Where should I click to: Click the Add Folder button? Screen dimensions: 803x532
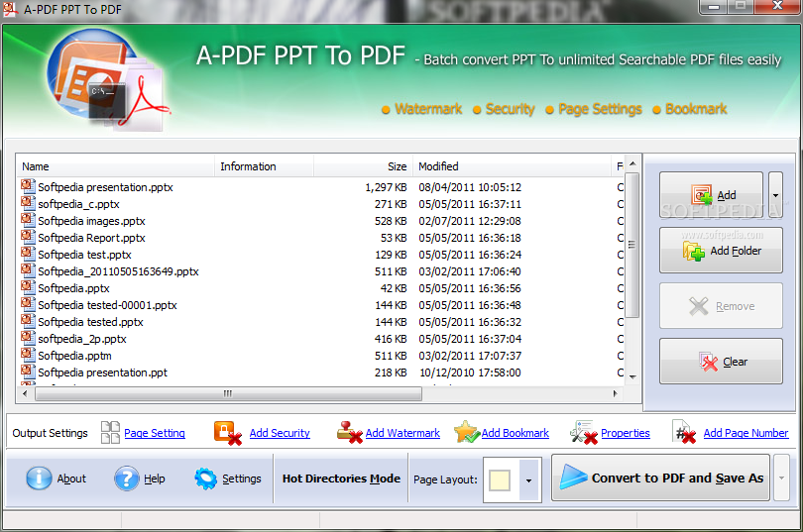tap(721, 251)
